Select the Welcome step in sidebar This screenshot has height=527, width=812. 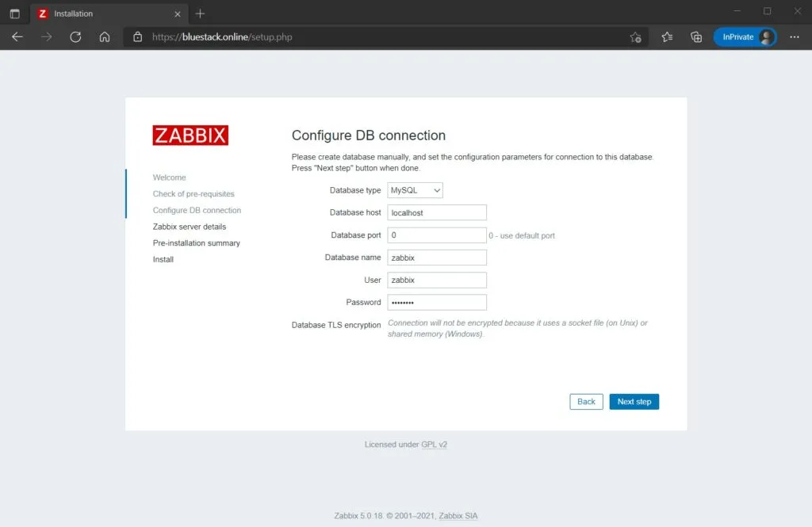[170, 178]
